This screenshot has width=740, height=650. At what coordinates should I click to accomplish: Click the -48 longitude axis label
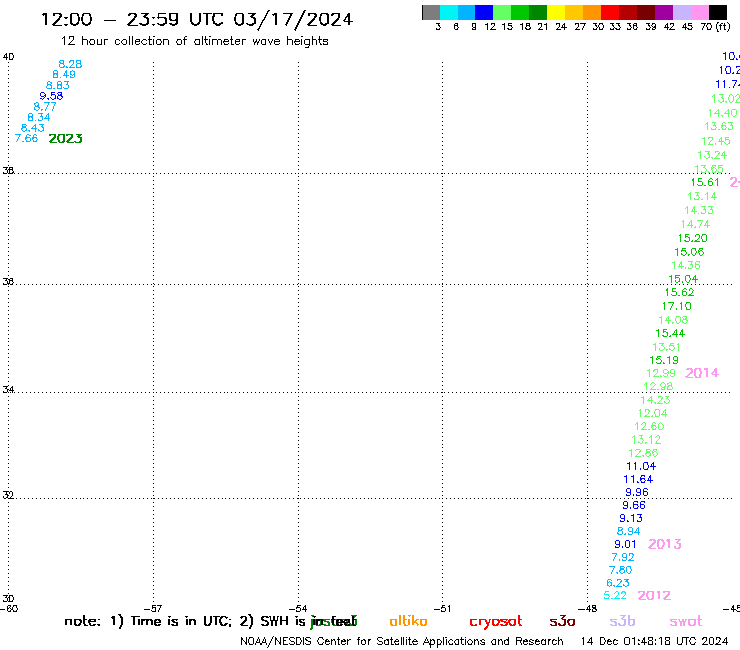tap(588, 608)
